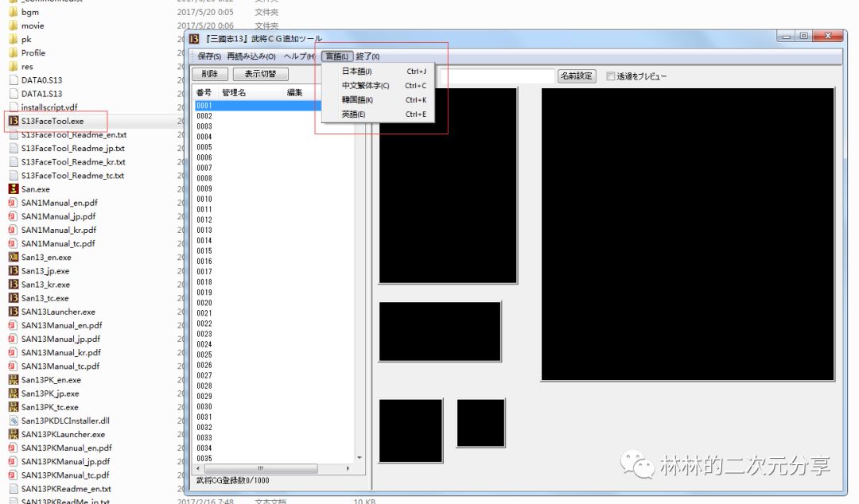Click the San13PKDLCInstaller.dll file icon

point(14,421)
